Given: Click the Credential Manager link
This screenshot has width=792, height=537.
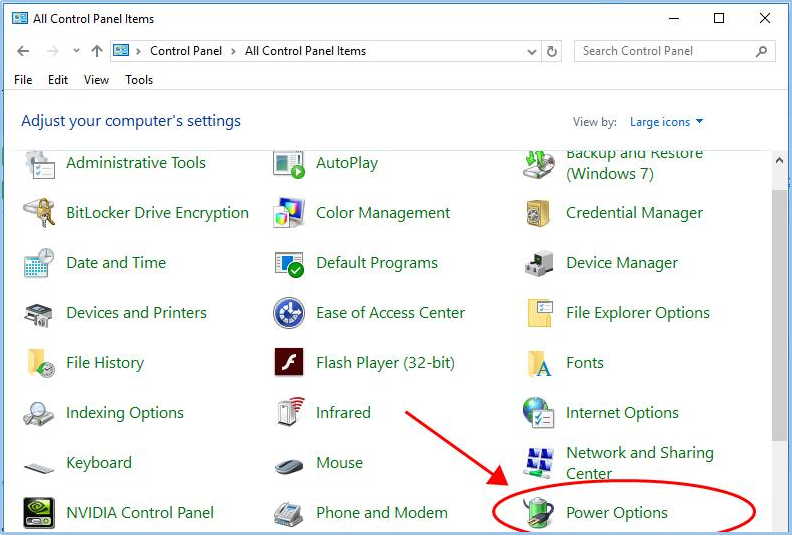Looking at the screenshot, I should coord(634,213).
